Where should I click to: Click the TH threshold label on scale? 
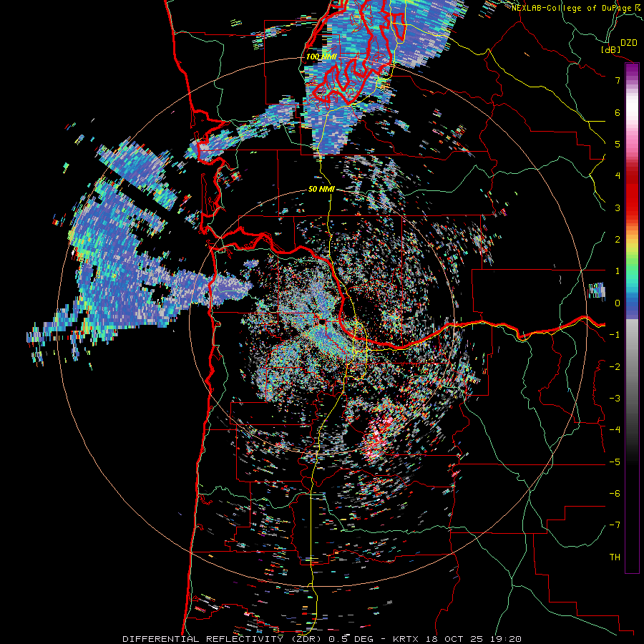[x=615, y=557]
